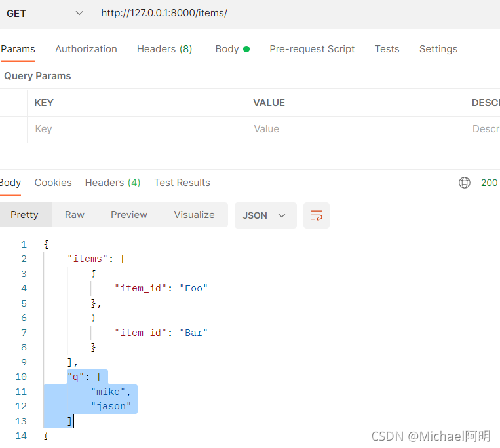Click the "jason" value
The height and width of the screenshot is (448, 500).
click(111, 407)
